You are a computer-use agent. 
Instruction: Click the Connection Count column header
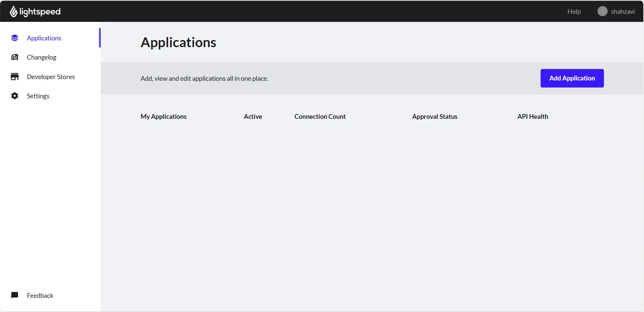pyautogui.click(x=320, y=116)
